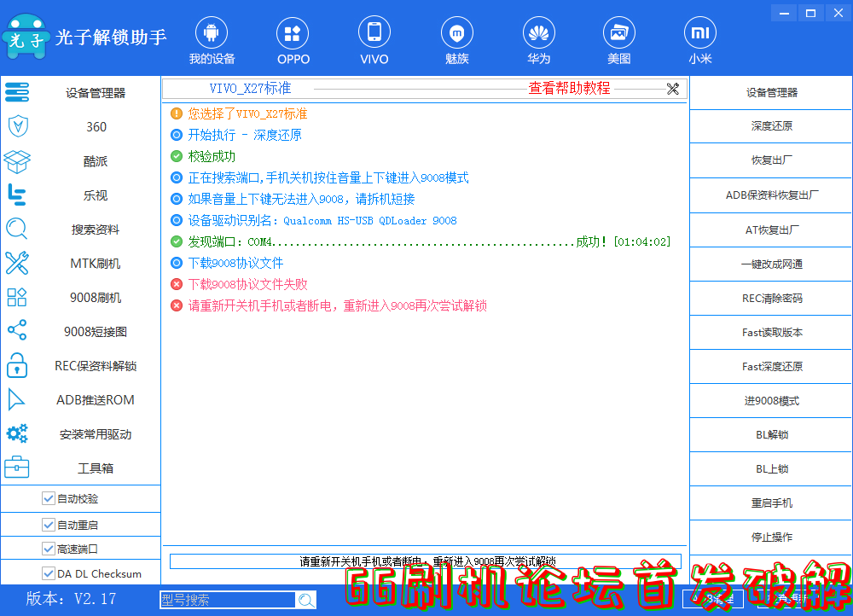Image resolution: width=853 pixels, height=616 pixels.
Task: Click the 深度还原 button
Action: tap(771, 126)
